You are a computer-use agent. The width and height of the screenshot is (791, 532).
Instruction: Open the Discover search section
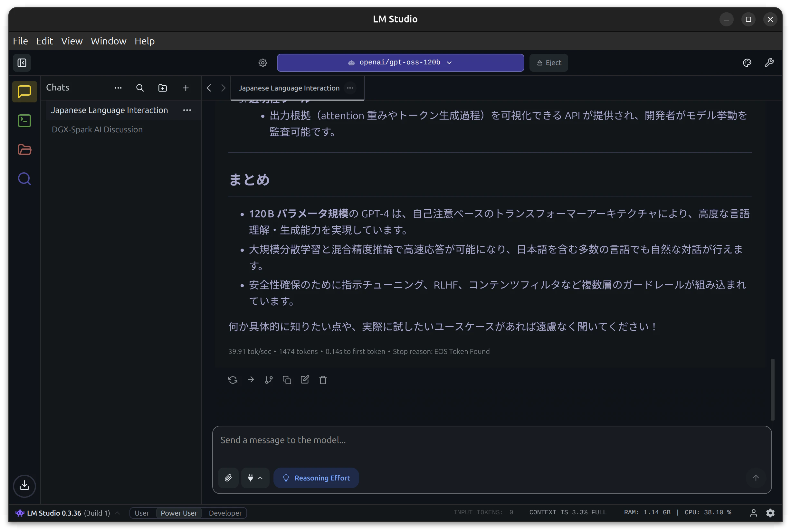pyautogui.click(x=24, y=179)
